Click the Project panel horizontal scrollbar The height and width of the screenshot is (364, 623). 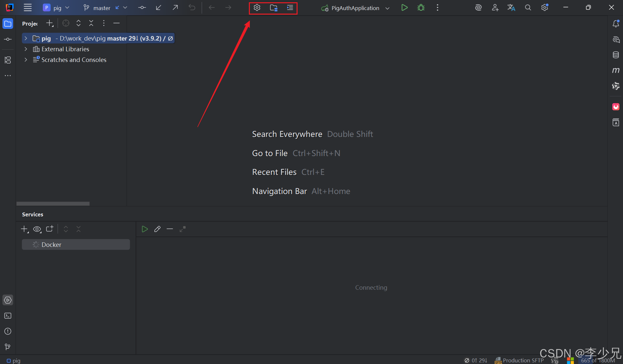coord(53,204)
